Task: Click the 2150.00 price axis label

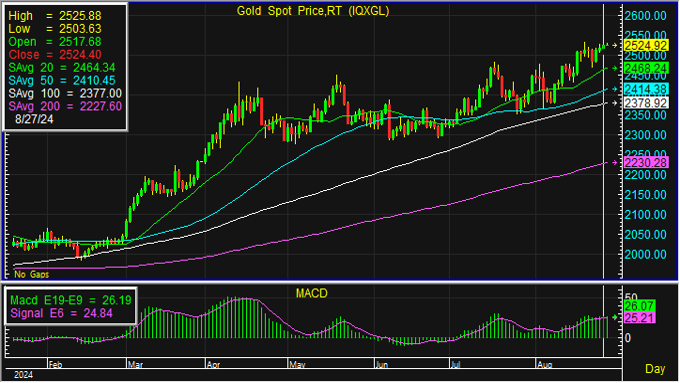Action: tap(645, 195)
